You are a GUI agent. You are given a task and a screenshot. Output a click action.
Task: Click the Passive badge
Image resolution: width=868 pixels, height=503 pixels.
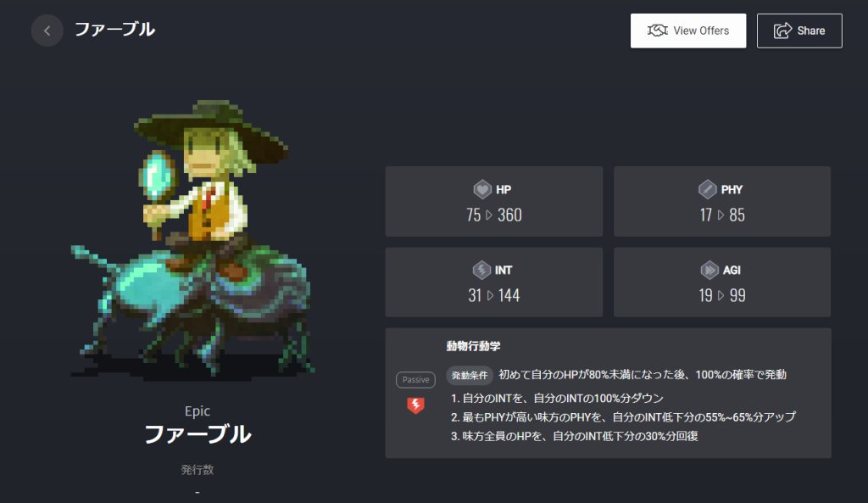[x=415, y=379]
